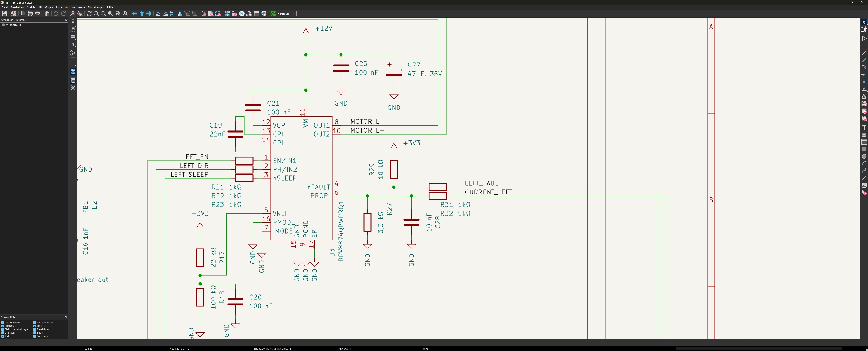Generate bill of materials BOM icon
868x351 pixels.
[264, 14]
